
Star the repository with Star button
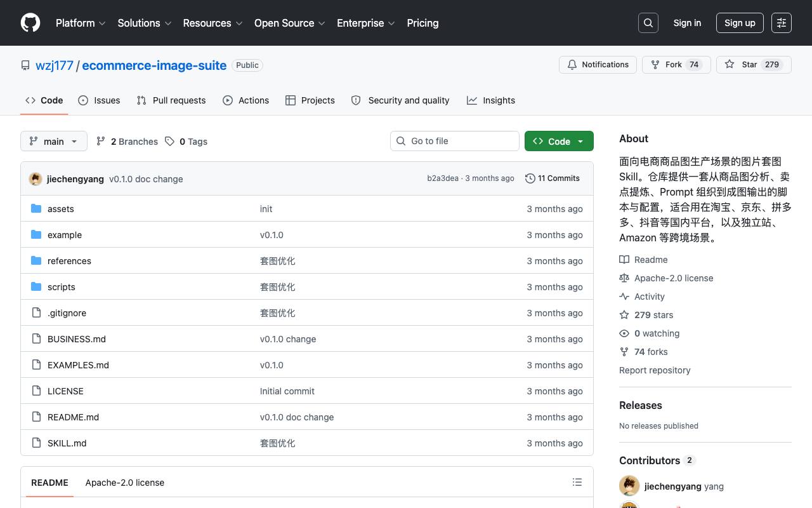click(754, 65)
